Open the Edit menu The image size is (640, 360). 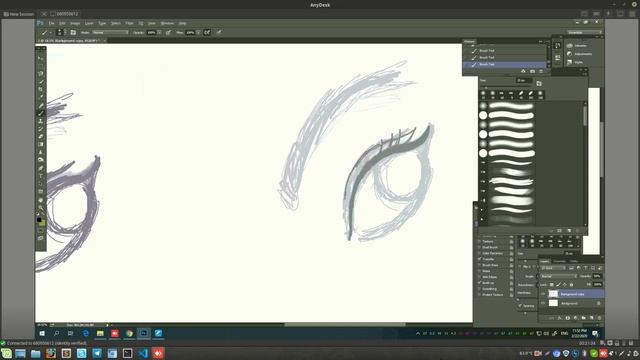click(62, 23)
